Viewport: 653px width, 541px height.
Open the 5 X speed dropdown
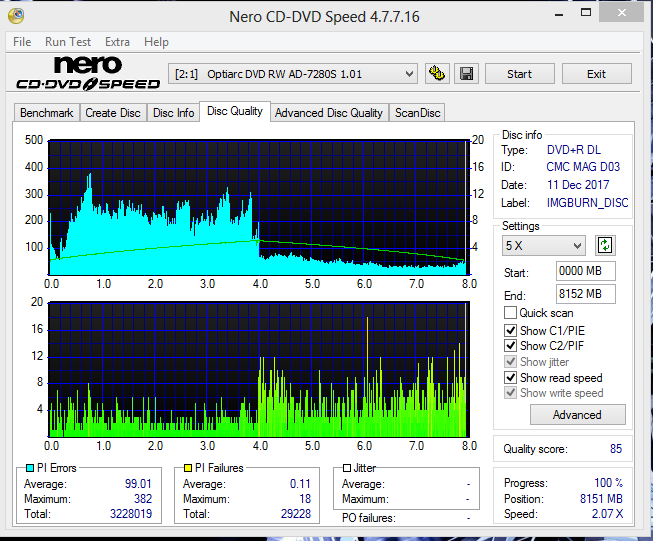(x=543, y=245)
